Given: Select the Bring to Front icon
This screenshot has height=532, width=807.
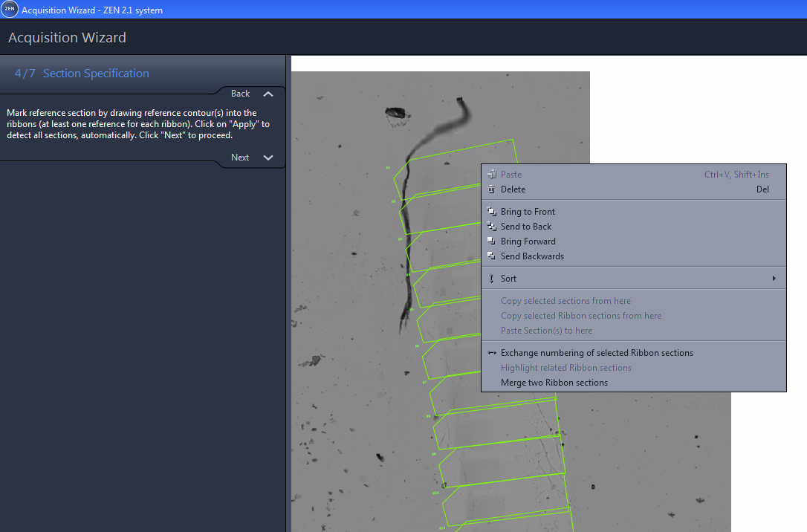Looking at the screenshot, I should [x=491, y=212].
